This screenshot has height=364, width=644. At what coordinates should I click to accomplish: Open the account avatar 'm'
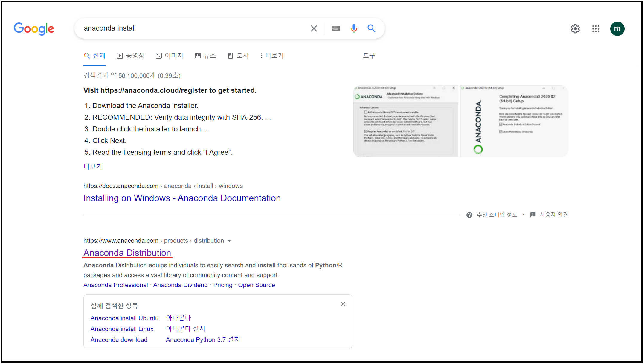[x=617, y=29]
